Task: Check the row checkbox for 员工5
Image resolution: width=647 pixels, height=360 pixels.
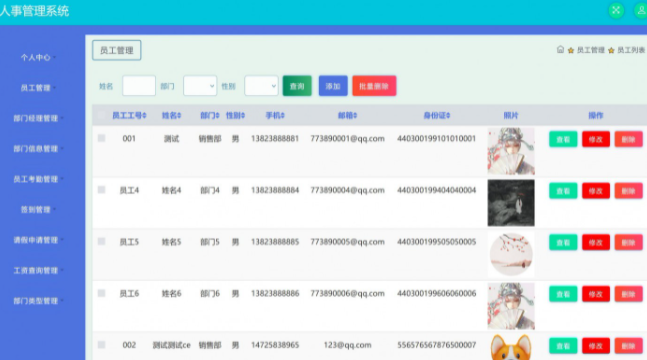Action: click(102, 242)
